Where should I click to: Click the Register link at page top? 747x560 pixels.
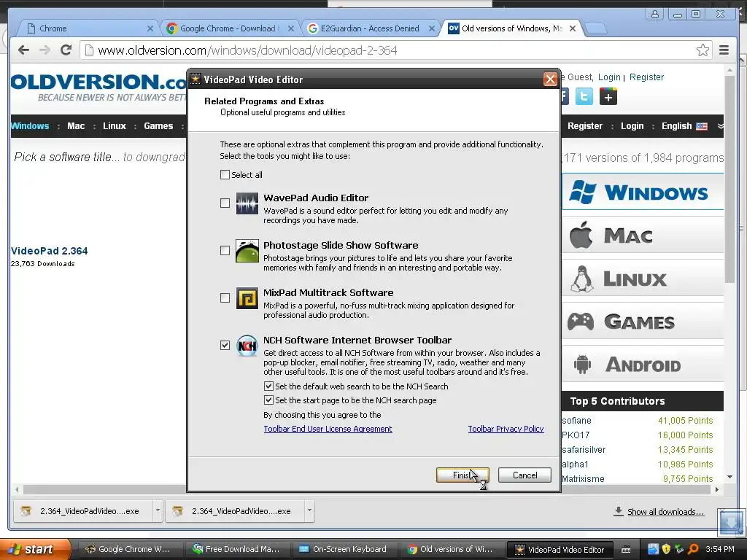point(646,77)
